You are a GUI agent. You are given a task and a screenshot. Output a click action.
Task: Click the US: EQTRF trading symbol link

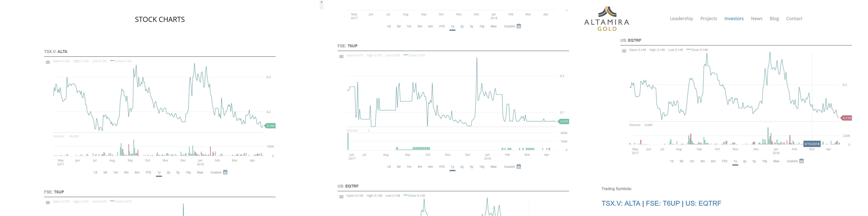click(704, 203)
